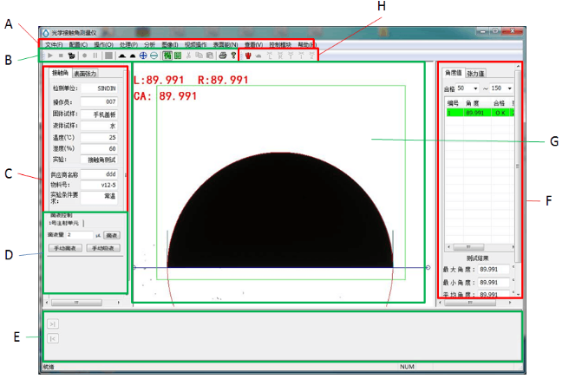The width and height of the screenshot is (569, 392).
Task: Open the 文件(F) menu
Action: [54, 44]
